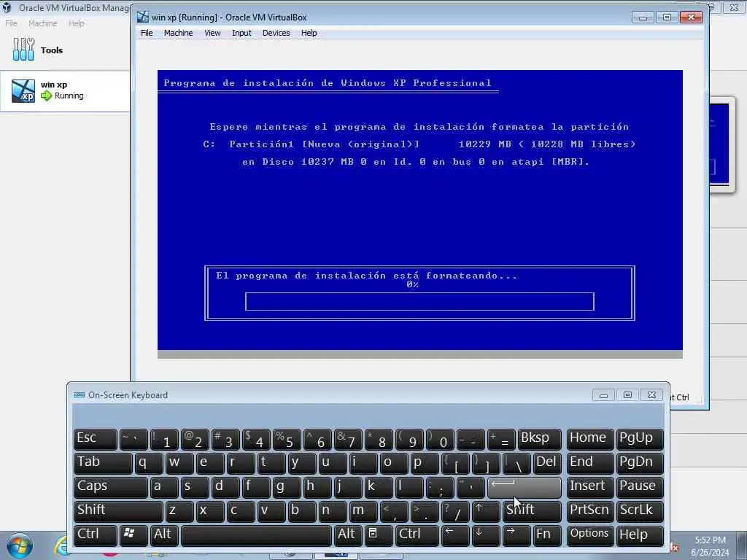This screenshot has width=747, height=560.
Task: Click the backslash key
Action: tap(516, 463)
